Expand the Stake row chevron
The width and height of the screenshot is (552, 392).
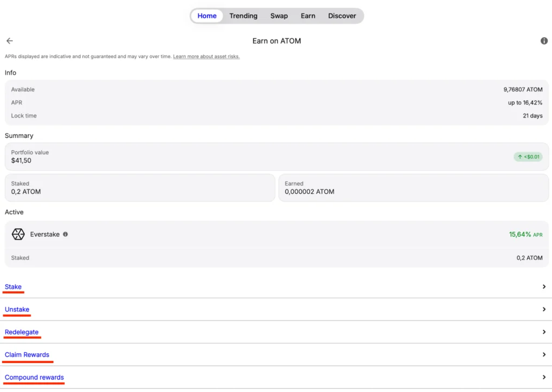tap(544, 286)
